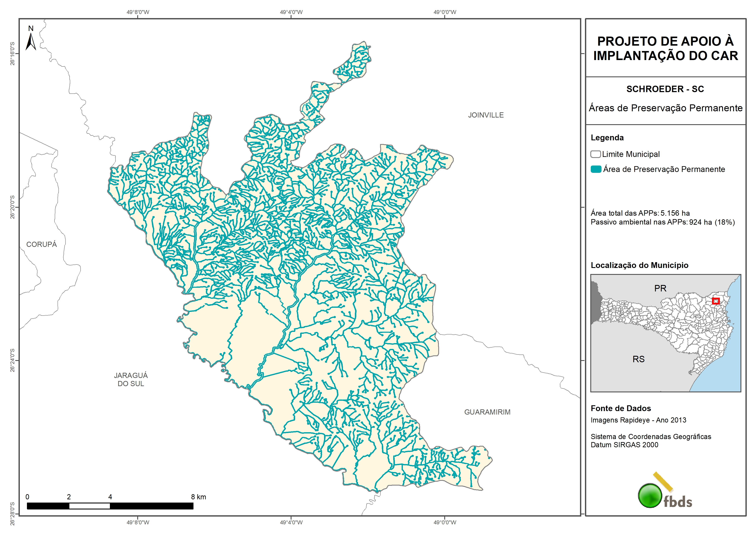Click the Fonte de Dados heading
Screen dimensions: 756x534
pos(621,408)
